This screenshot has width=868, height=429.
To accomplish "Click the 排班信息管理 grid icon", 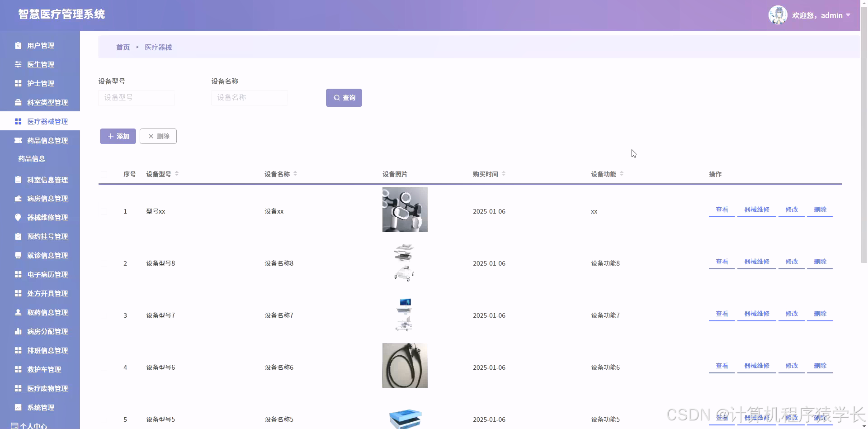I will tap(18, 350).
